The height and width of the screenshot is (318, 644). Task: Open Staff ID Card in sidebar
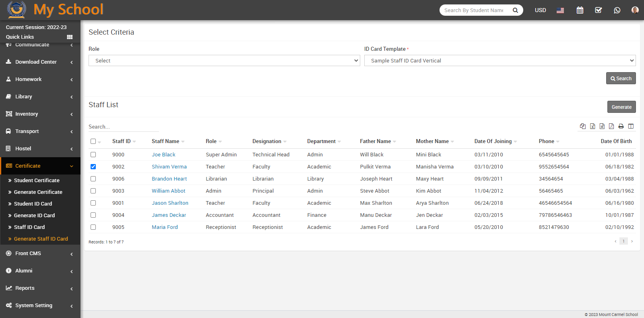[x=29, y=227]
